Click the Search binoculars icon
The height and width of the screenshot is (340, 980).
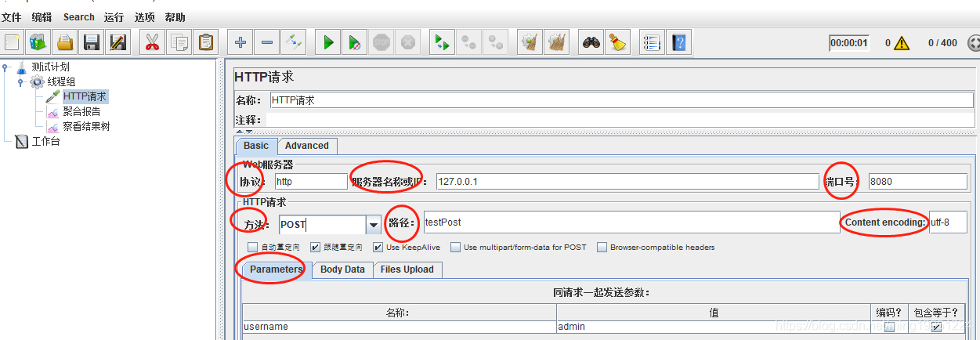click(591, 42)
